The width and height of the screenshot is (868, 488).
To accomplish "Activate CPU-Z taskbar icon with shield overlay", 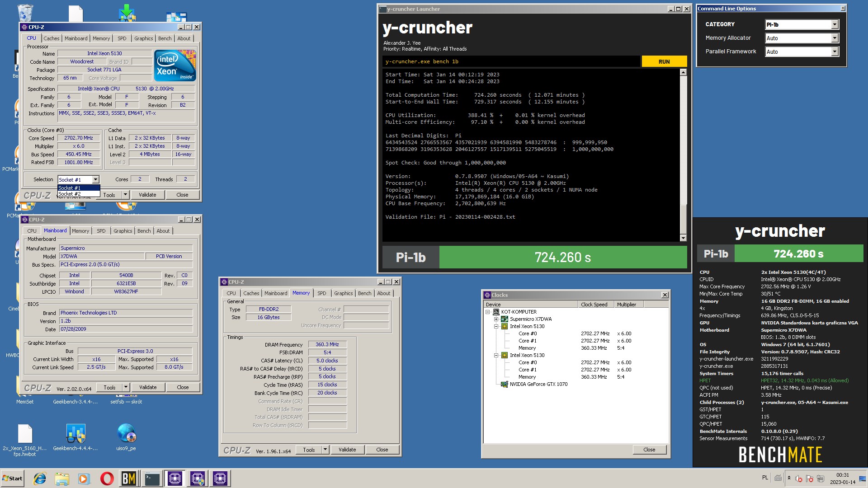I will pyautogui.click(x=197, y=479).
